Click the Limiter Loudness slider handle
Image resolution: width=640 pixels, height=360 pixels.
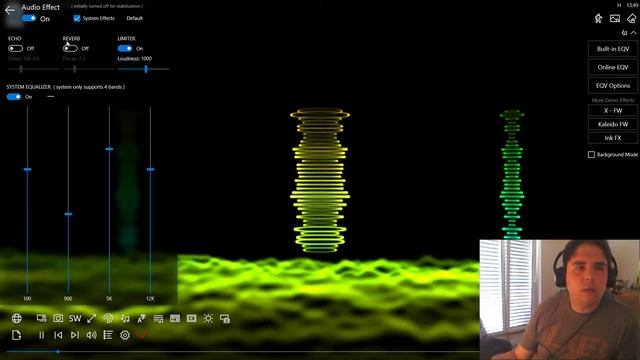click(146, 69)
